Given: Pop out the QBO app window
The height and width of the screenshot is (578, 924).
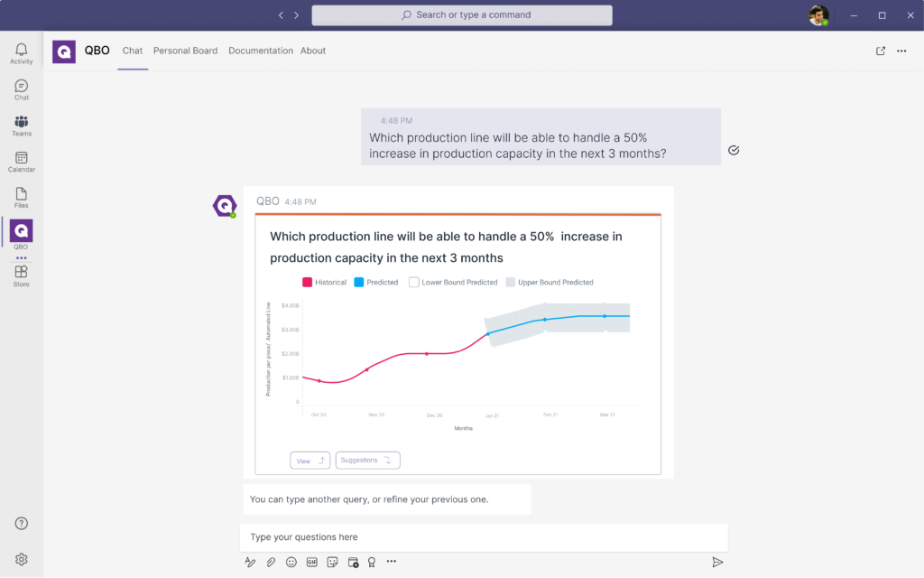Looking at the screenshot, I should pos(881,51).
